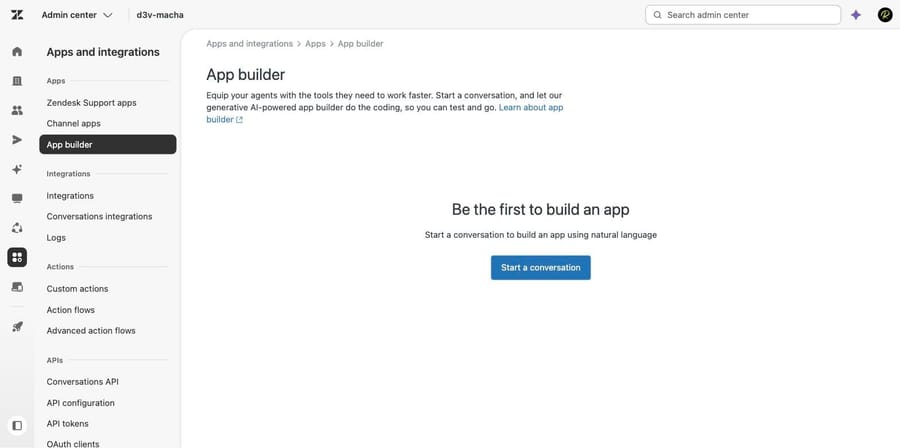Click Be the first to build an app heading
The image size is (900, 448).
point(541,209)
